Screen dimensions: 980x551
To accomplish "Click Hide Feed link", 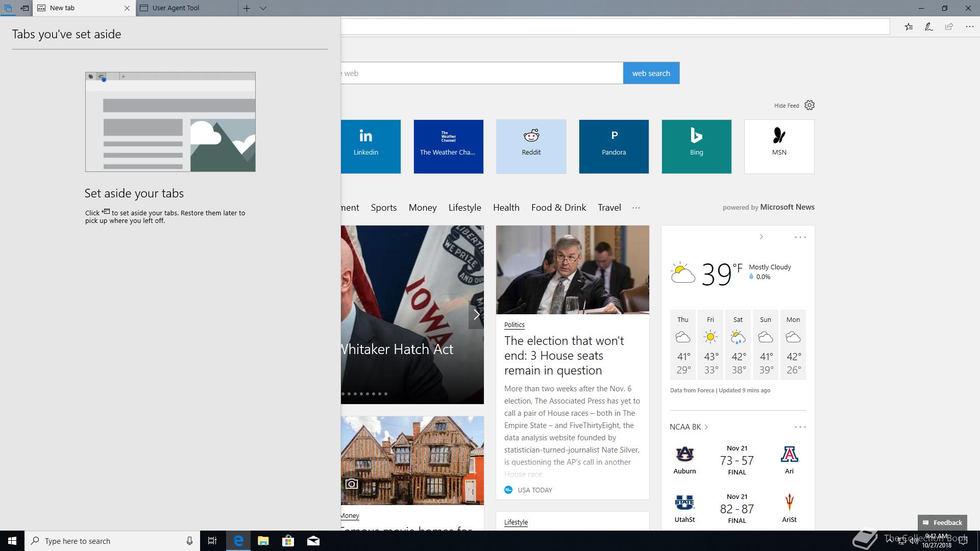I will 787,106.
